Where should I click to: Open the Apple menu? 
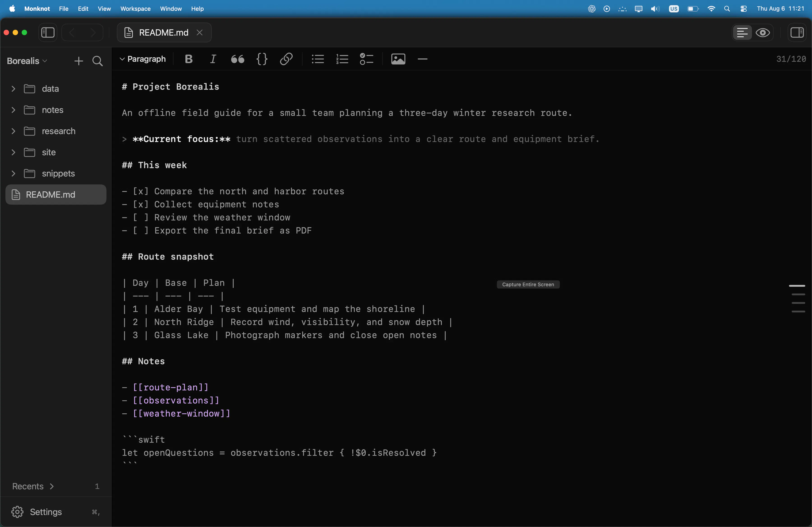pos(12,9)
